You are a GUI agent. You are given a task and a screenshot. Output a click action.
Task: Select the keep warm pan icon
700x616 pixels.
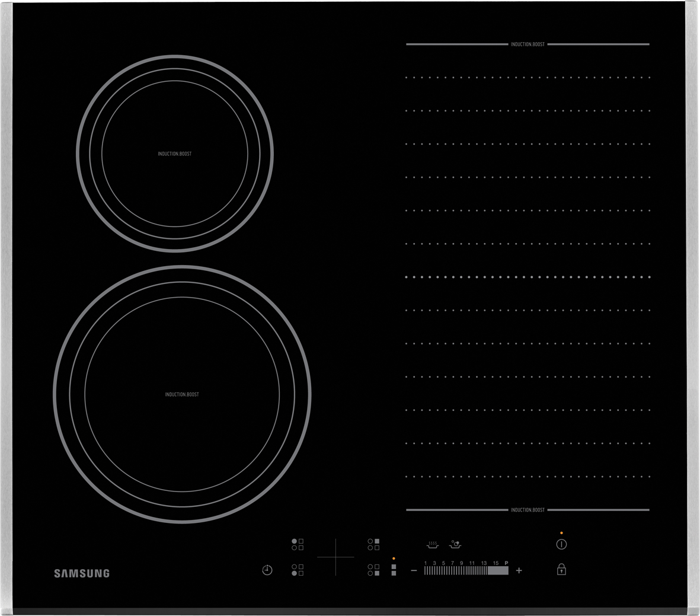pyautogui.click(x=433, y=543)
